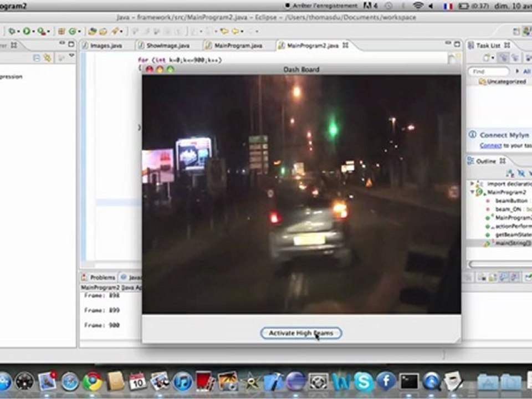Viewport: 532px width, 399px height.
Task: Click the New Java Package toolbar icon
Action: pos(62,32)
